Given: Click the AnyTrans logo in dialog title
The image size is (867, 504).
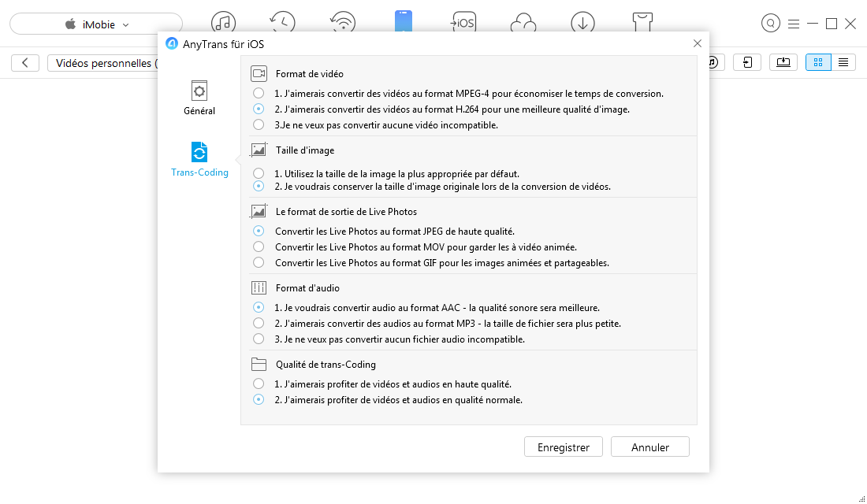Looking at the screenshot, I should pos(172,43).
